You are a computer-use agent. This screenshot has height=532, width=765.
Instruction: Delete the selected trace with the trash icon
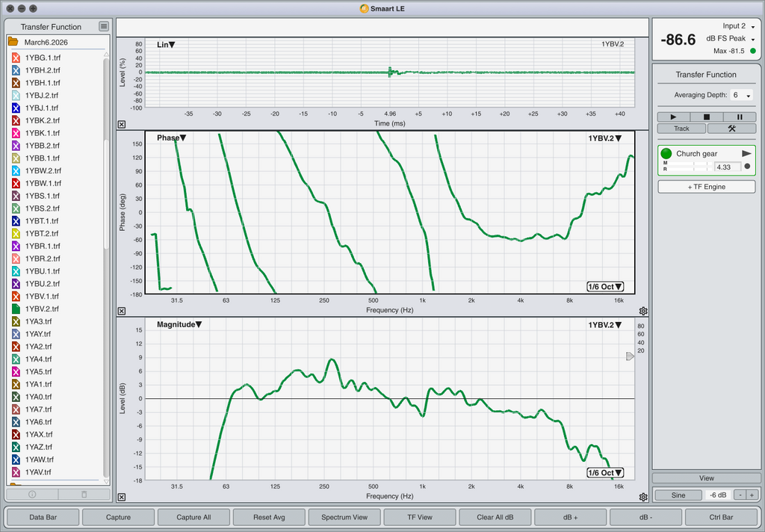coord(84,494)
